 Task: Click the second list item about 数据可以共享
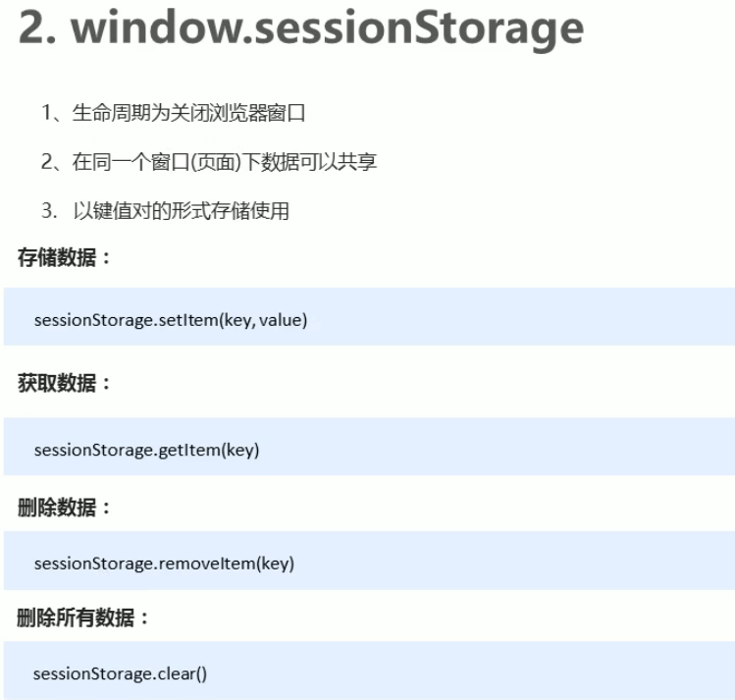point(209,162)
